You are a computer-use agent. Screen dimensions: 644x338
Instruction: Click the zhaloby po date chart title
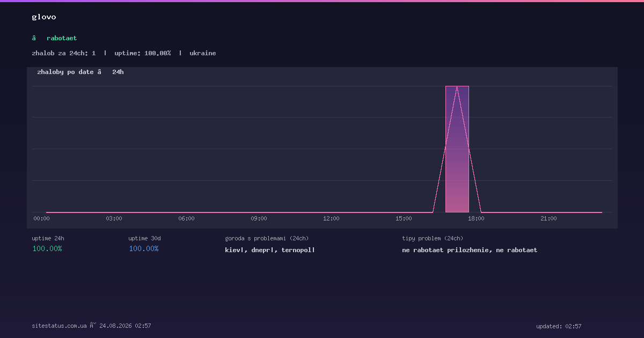65,72
